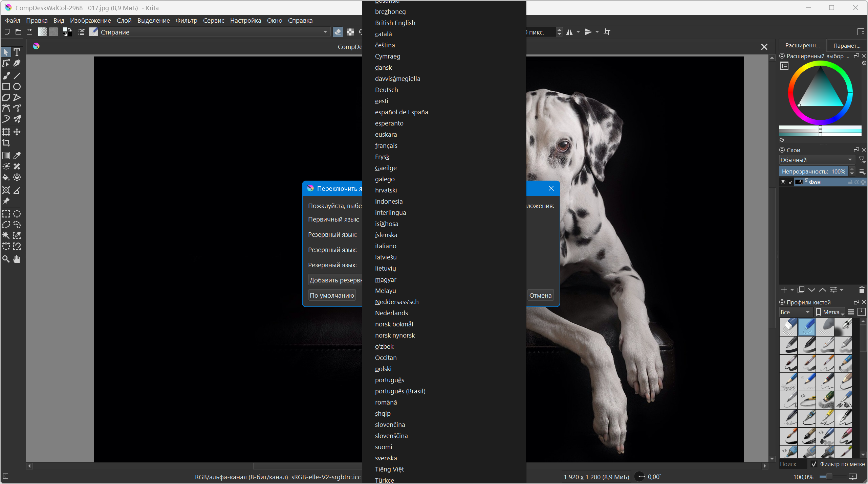Image resolution: width=868 pixels, height=484 pixels.
Task: Adjust the Непрозрачность opacity slider
Action: 813,171
